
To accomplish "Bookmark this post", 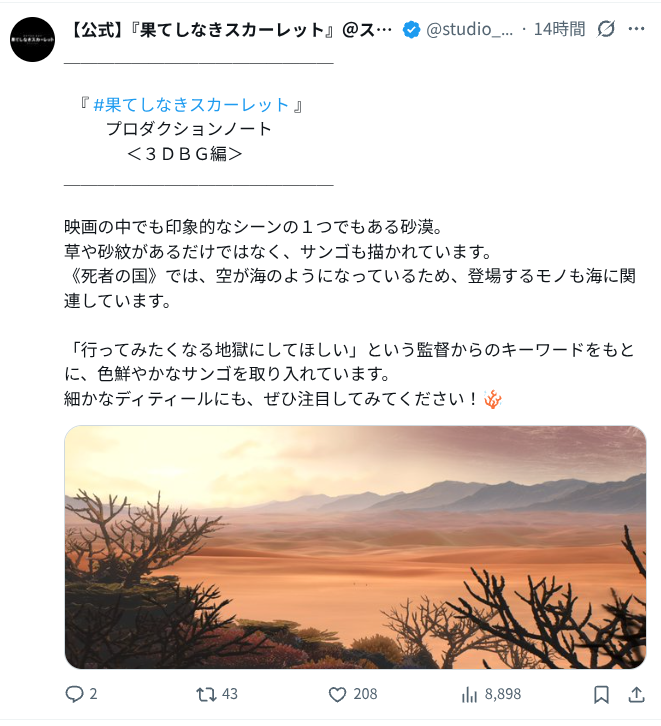I will (601, 694).
